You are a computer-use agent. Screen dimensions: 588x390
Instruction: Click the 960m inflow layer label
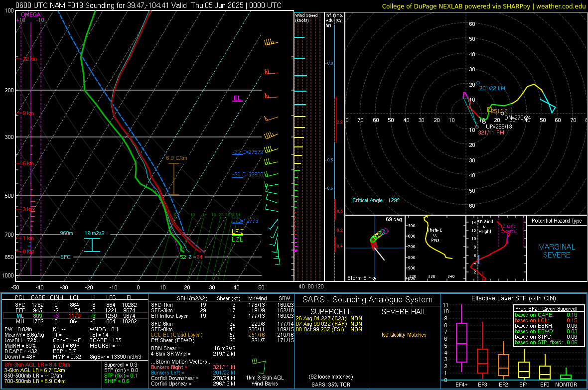pos(66,233)
